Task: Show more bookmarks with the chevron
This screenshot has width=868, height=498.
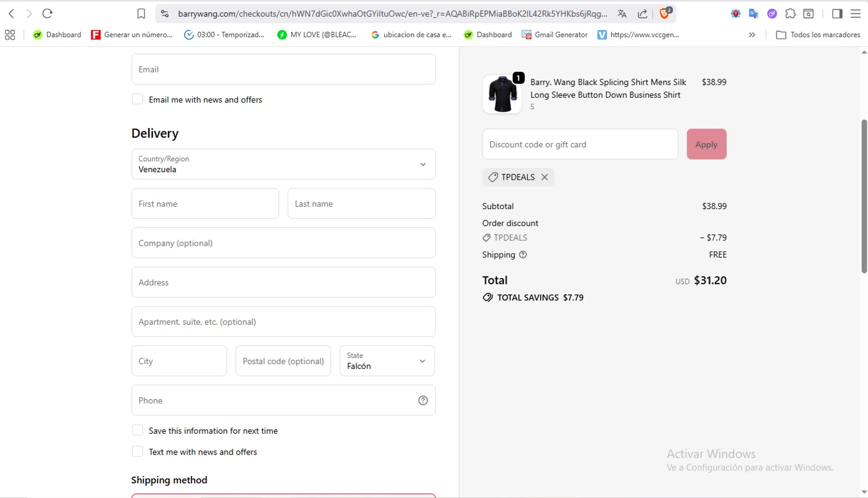Action: tap(752, 35)
